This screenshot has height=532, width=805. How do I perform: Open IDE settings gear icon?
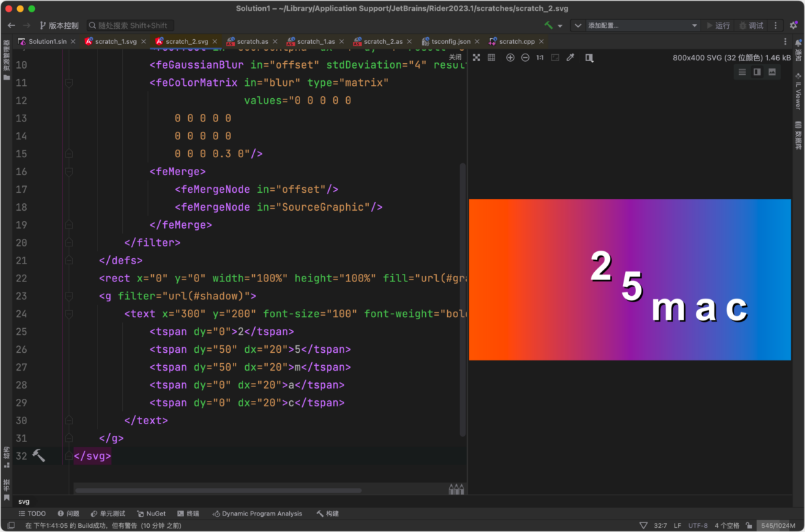[793, 25]
